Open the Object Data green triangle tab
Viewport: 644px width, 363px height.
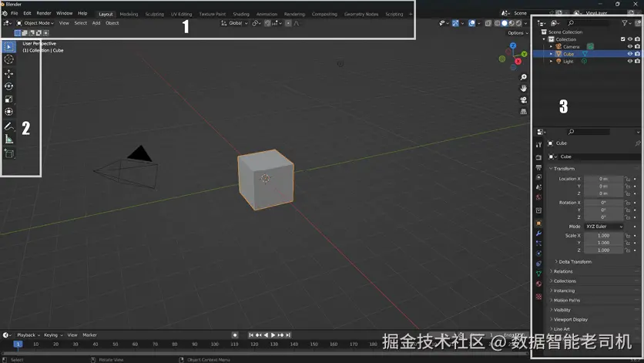tap(539, 274)
